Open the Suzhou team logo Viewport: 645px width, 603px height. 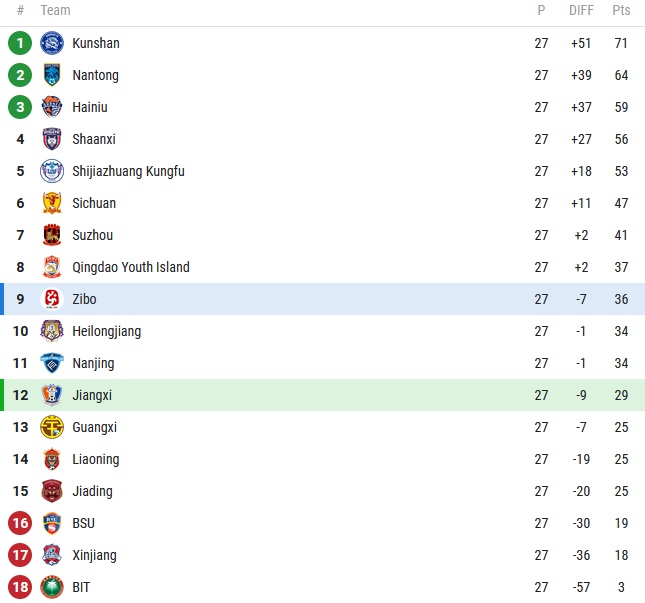52,235
